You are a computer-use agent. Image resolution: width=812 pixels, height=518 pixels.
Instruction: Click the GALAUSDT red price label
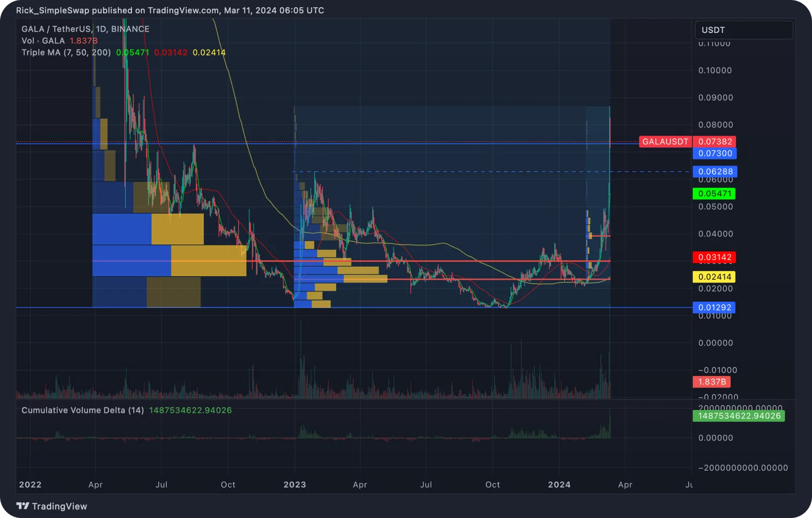[x=665, y=142]
